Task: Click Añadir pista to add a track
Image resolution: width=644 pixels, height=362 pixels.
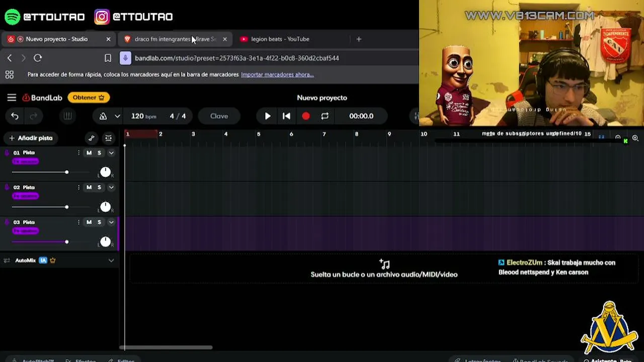Action: pyautogui.click(x=31, y=138)
